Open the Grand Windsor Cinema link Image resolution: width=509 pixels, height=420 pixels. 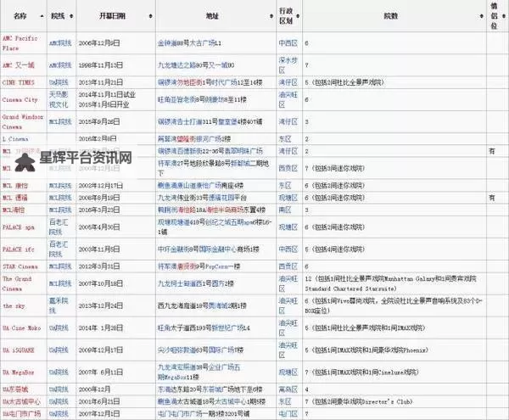pos(23,121)
